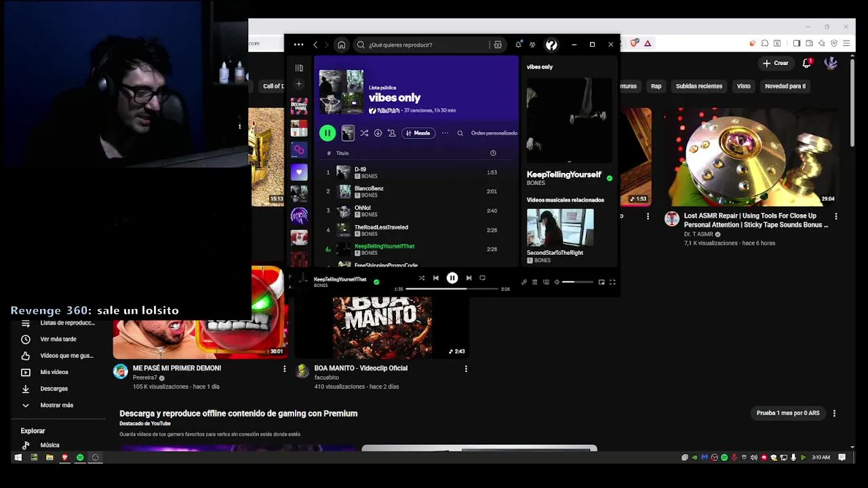Create new playlist with plus icon
The image size is (868, 488).
click(x=299, y=84)
